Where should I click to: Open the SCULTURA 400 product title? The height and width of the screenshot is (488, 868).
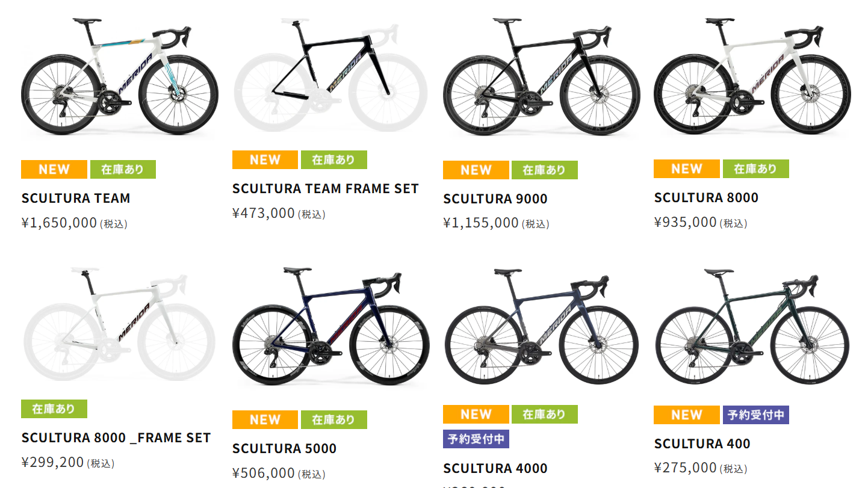702,443
